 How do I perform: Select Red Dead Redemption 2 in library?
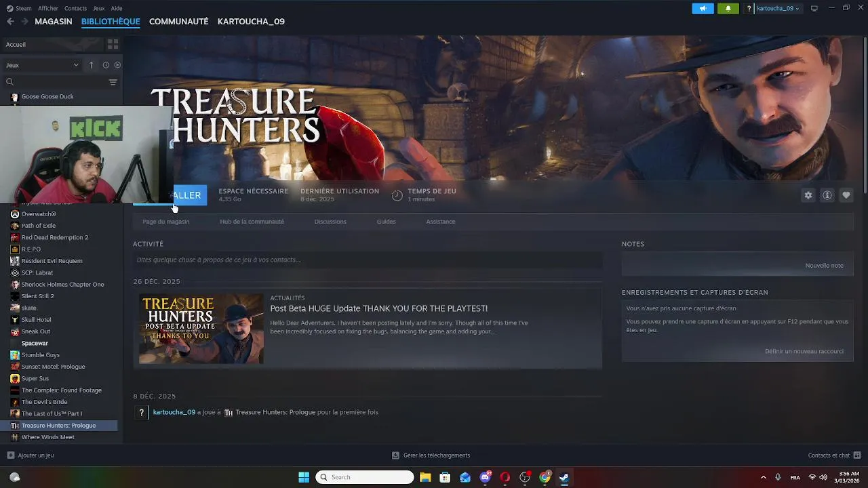[x=55, y=237]
